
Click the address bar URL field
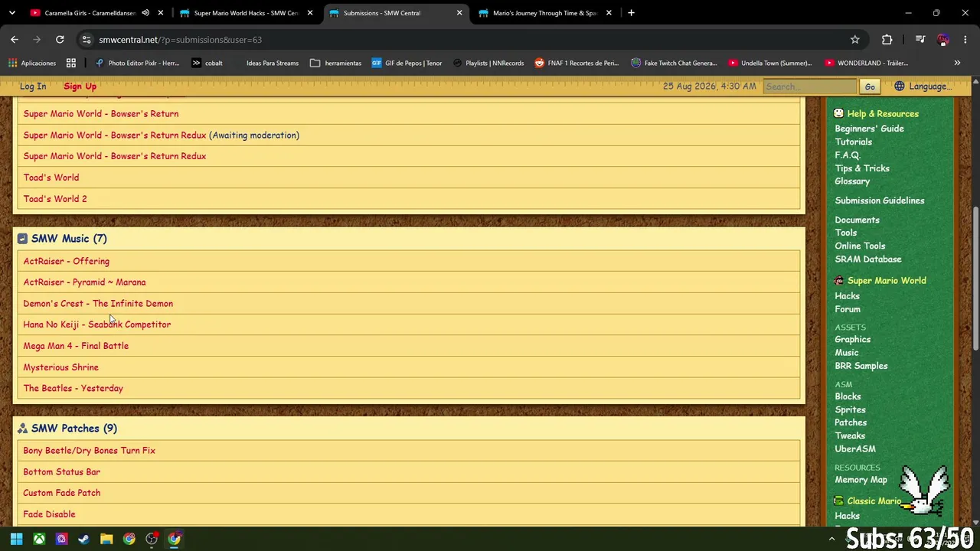coord(459,39)
